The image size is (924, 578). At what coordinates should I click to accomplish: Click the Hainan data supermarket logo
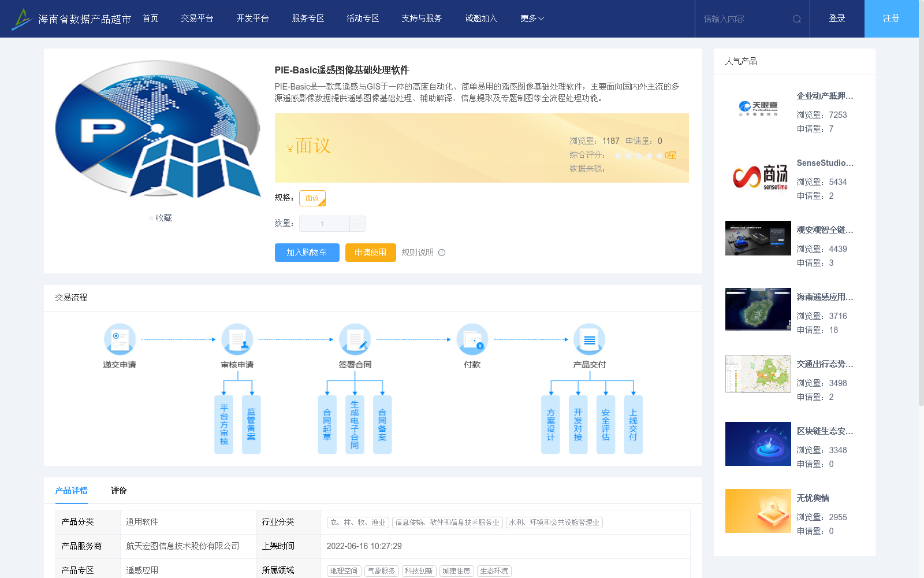(71, 18)
